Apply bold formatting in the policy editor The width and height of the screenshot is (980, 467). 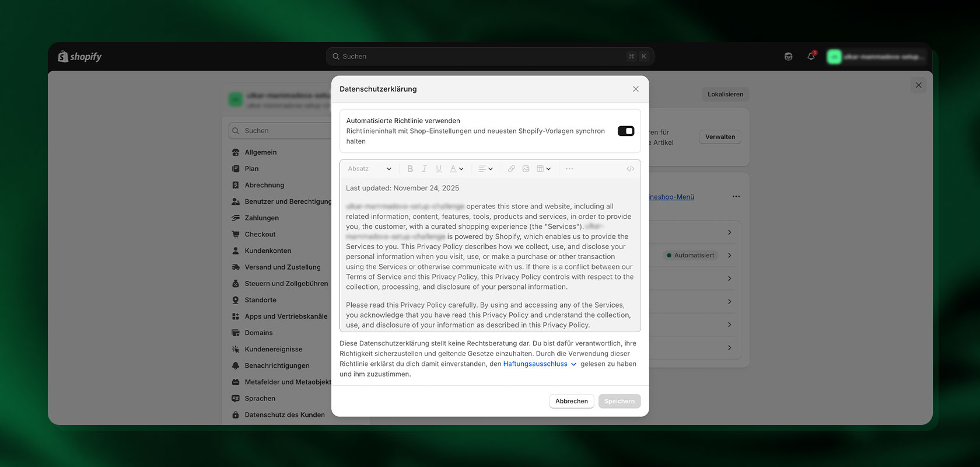click(410, 169)
